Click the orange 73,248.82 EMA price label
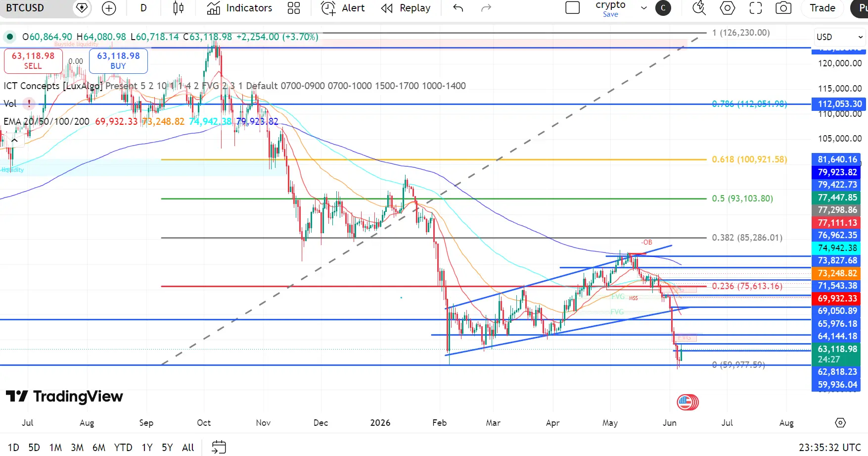The height and width of the screenshot is (456, 868). [x=837, y=273]
